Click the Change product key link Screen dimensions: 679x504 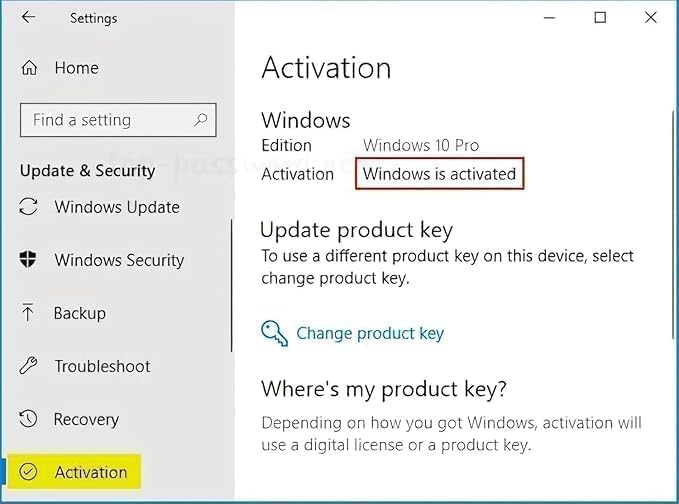(x=370, y=334)
